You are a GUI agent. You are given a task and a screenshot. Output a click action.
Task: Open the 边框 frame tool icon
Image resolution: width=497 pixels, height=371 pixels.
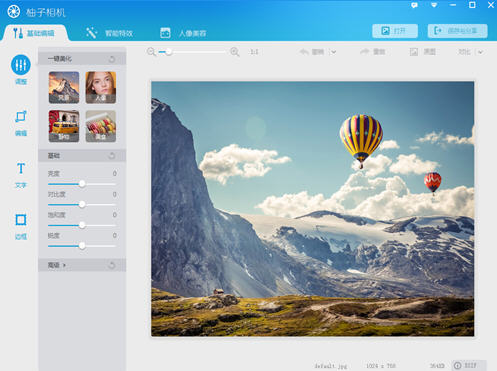21,220
